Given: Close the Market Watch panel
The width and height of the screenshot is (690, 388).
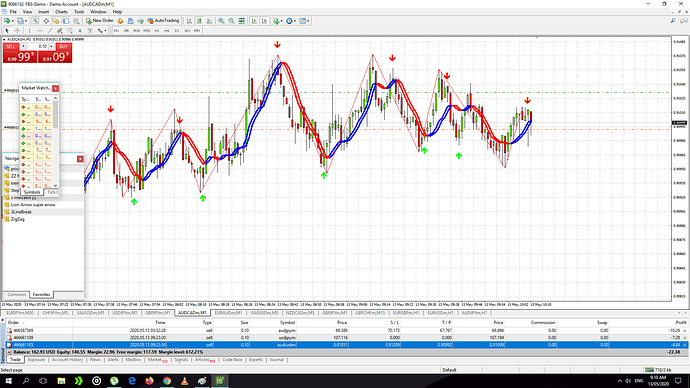Looking at the screenshot, I should click(55, 88).
